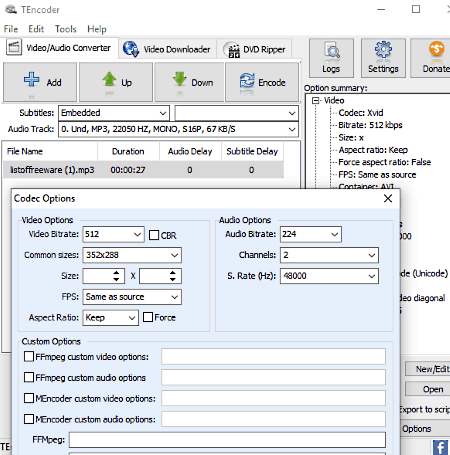Open the Edit menu
The image size is (450, 455).
[36, 29]
